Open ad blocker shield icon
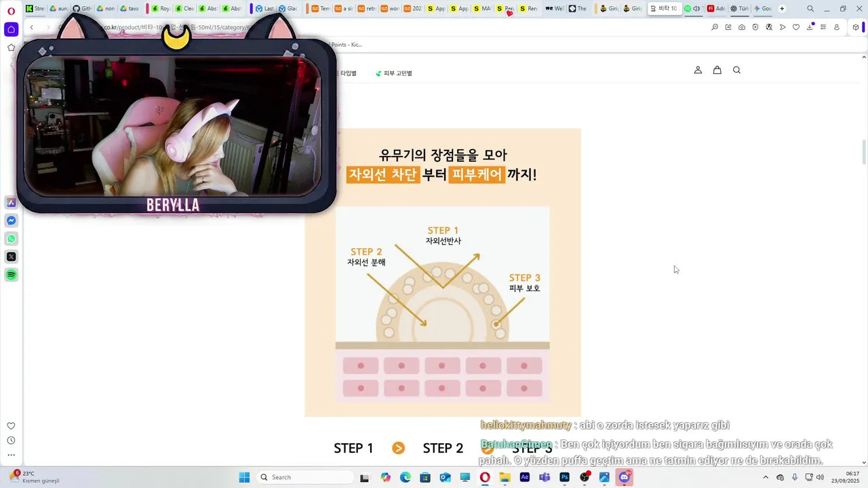This screenshot has width=868, height=488. (x=755, y=27)
